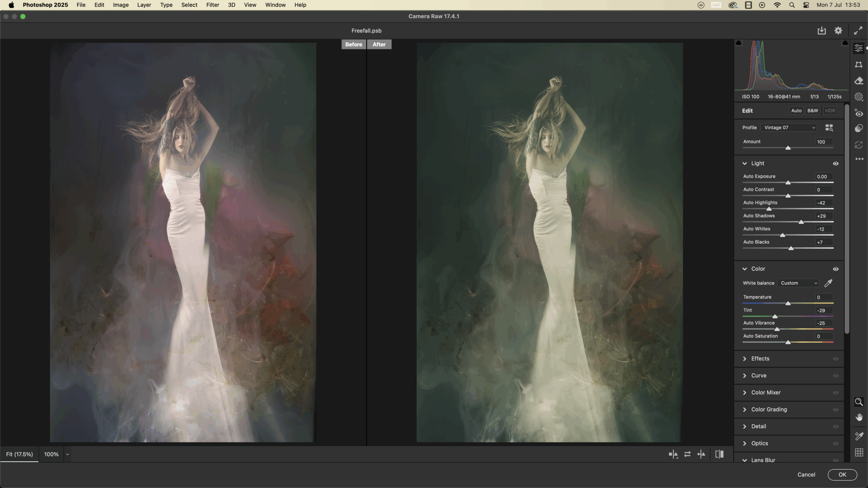Click the save image icon

tap(822, 31)
